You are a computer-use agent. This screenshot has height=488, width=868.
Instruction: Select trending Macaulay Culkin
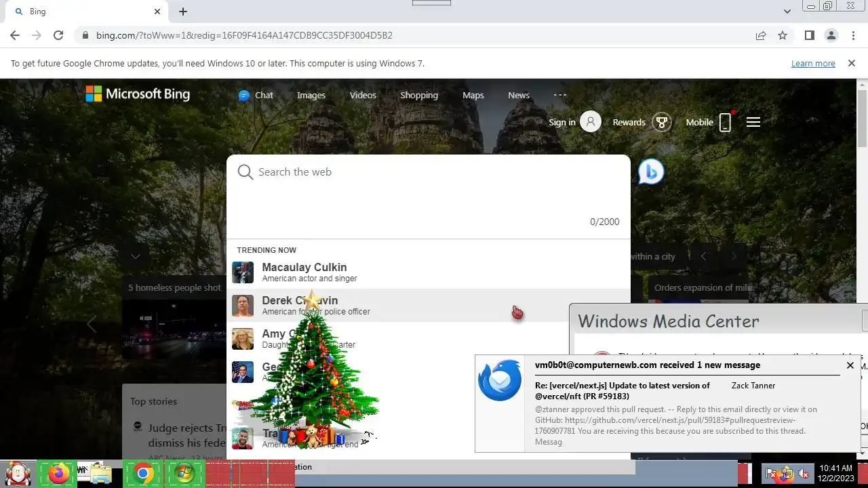coord(429,272)
